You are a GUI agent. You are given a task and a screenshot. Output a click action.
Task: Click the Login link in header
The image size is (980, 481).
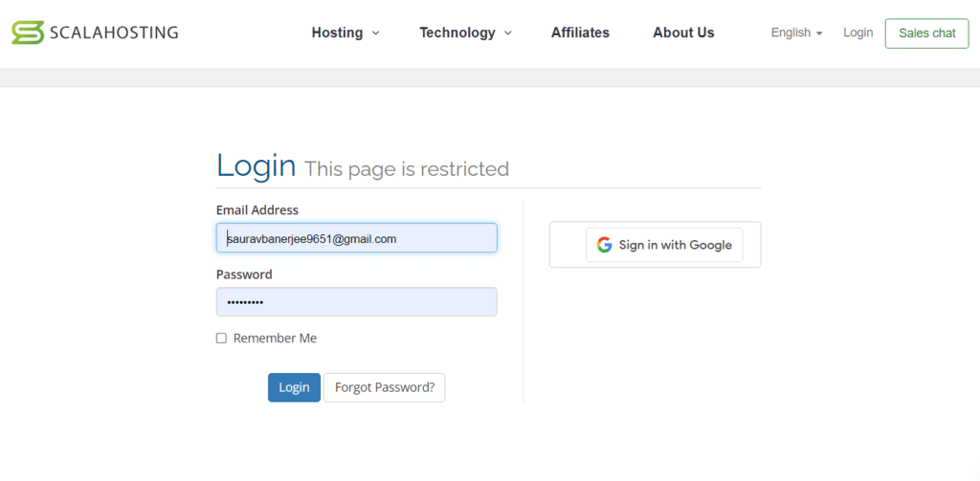pos(858,33)
